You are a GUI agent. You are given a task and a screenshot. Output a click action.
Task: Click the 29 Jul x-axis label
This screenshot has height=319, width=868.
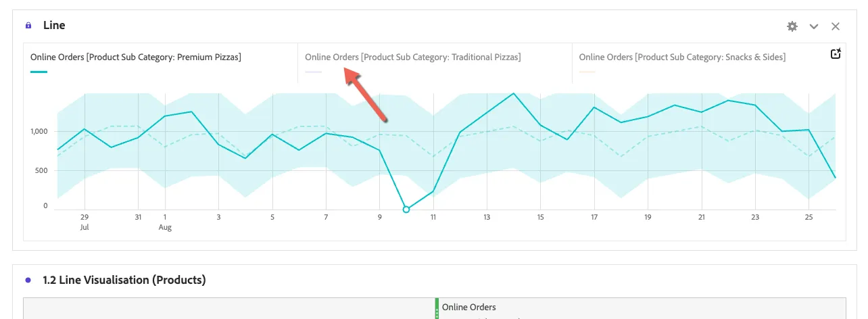(x=84, y=222)
